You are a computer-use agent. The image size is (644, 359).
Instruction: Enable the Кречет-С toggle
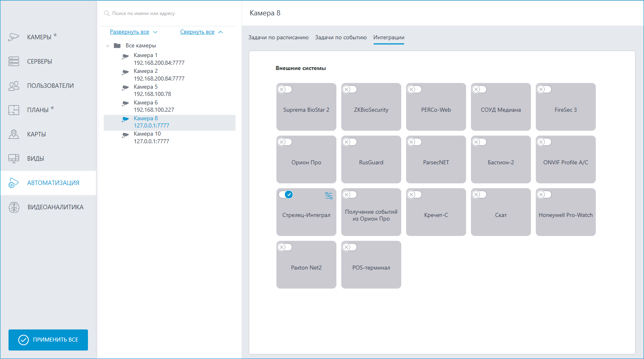pos(414,195)
